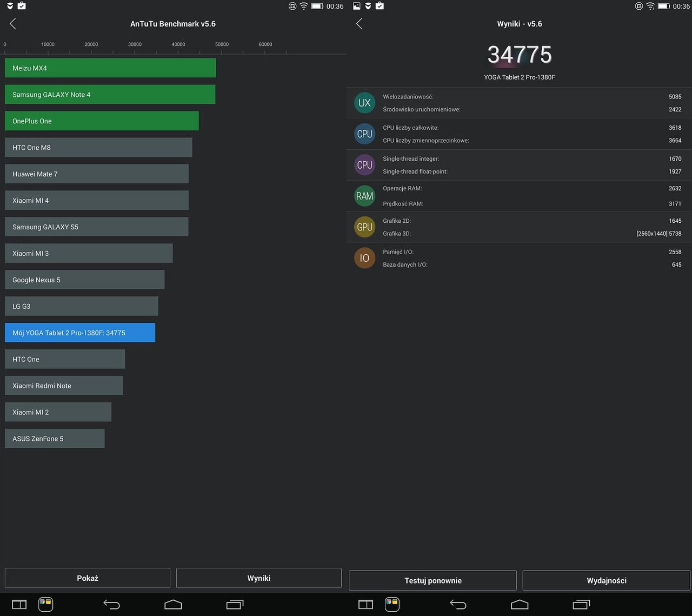
Task: Tap Android home button in left navigation bar
Action: (173, 605)
